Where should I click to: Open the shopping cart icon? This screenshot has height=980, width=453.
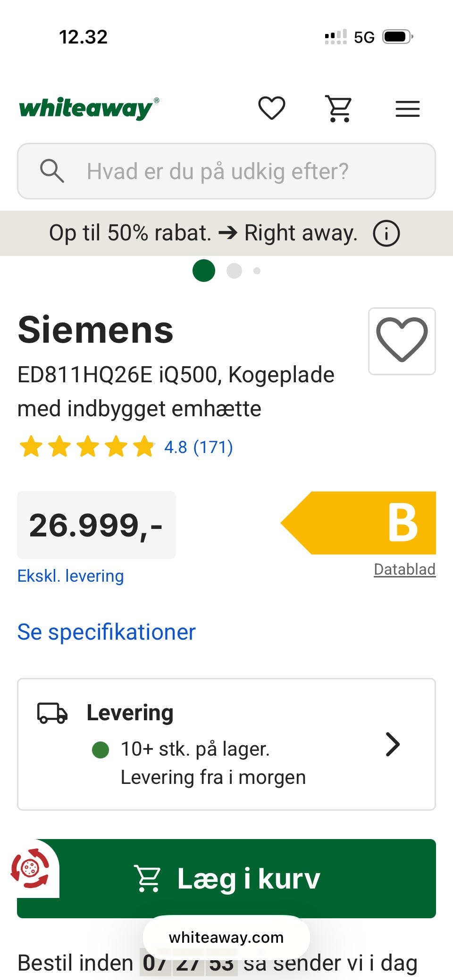click(x=339, y=108)
